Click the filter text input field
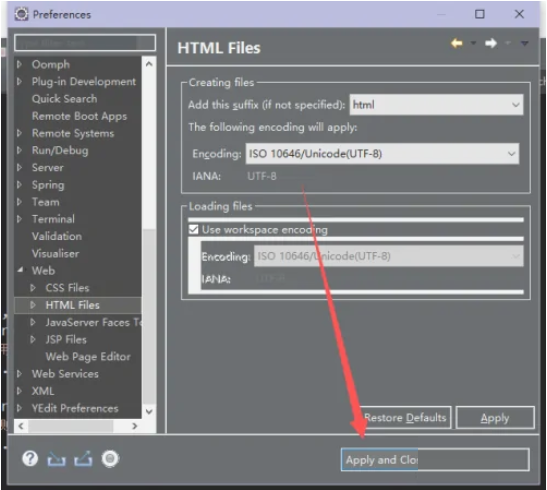 click(x=85, y=43)
